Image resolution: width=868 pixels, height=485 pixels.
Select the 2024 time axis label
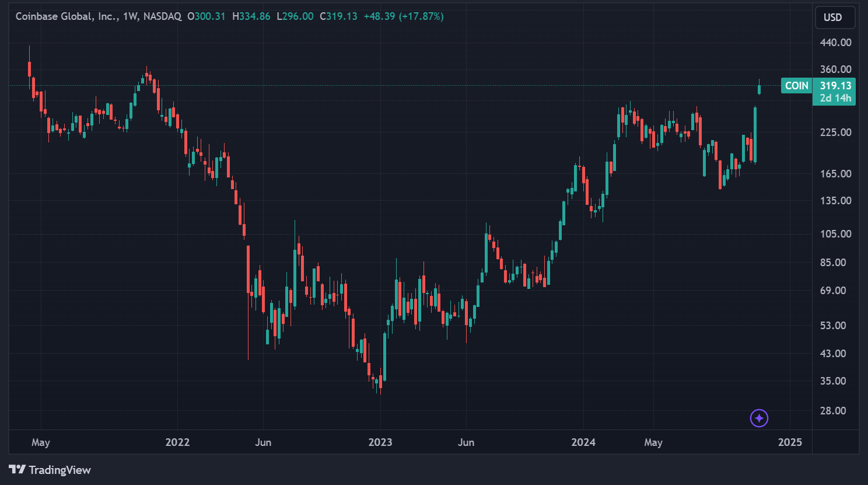(583, 442)
